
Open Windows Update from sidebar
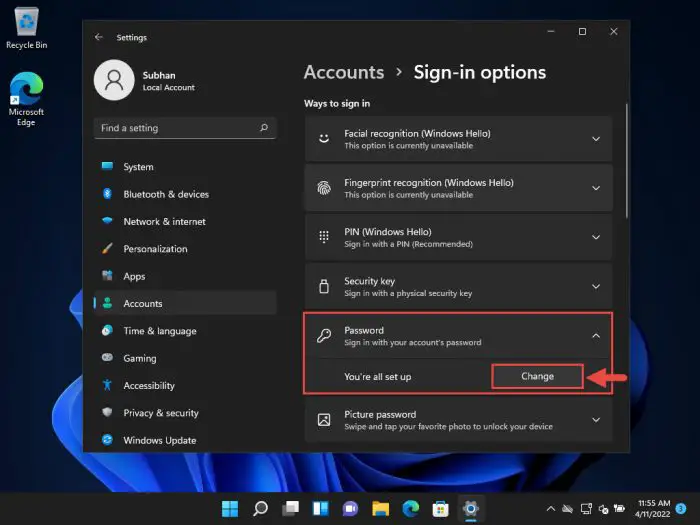click(159, 440)
